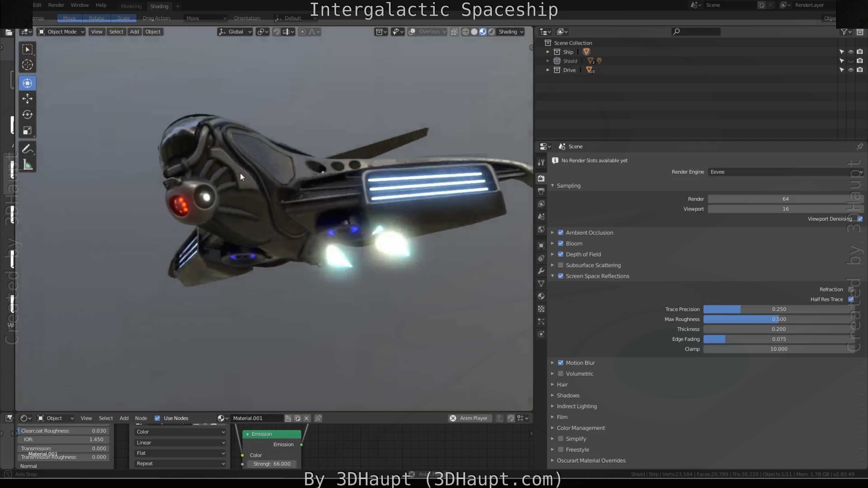Activate the Cursor tool
The height and width of the screenshot is (488, 868).
pos(27,65)
